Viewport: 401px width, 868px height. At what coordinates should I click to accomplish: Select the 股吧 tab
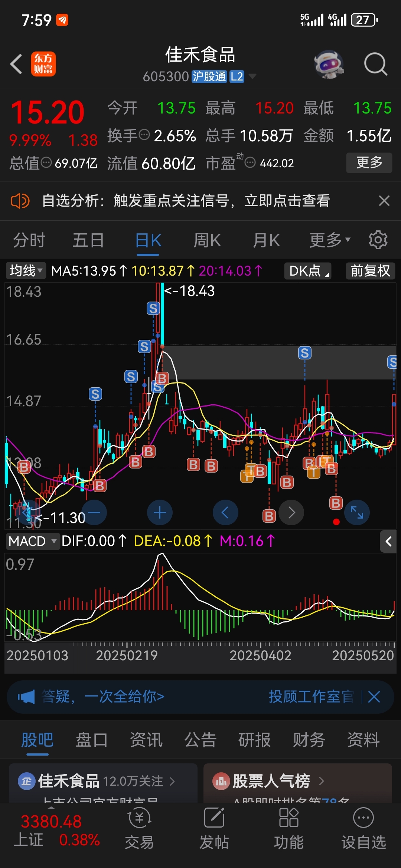[37, 740]
